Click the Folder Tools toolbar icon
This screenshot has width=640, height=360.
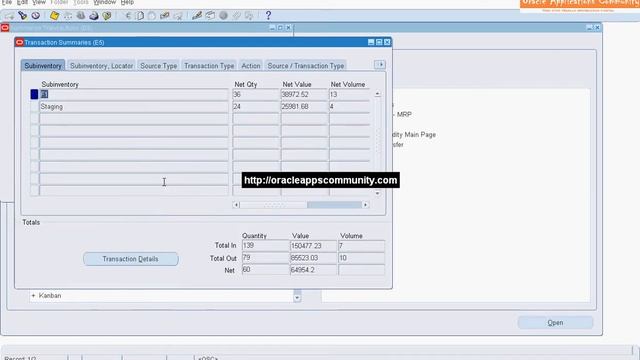[249, 16]
